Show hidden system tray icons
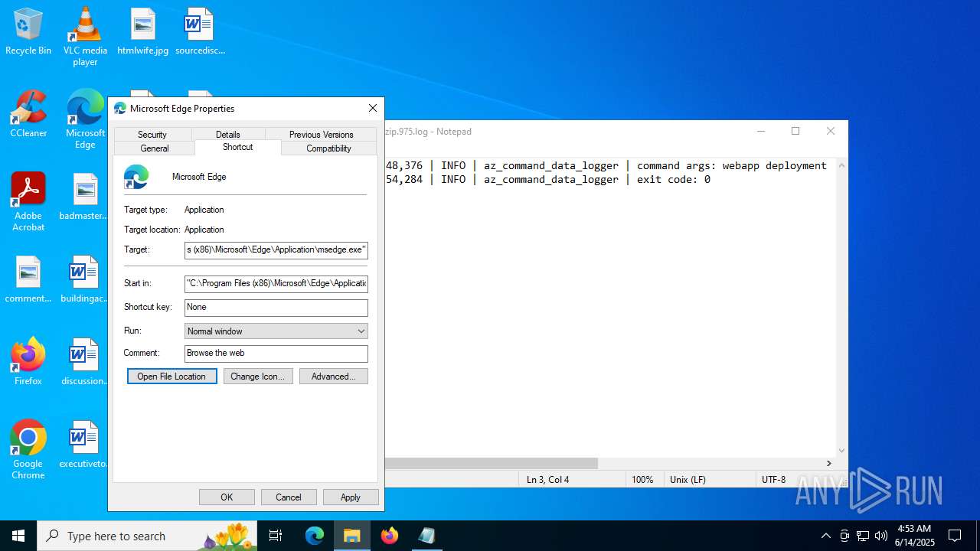980x551 pixels. (x=825, y=536)
